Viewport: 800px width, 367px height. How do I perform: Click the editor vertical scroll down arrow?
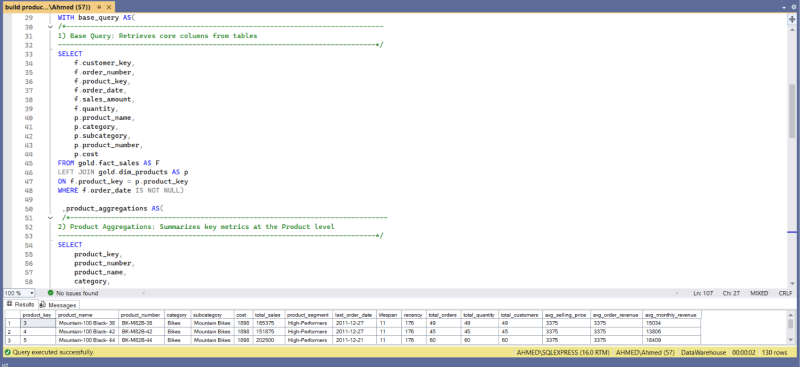(x=792, y=283)
